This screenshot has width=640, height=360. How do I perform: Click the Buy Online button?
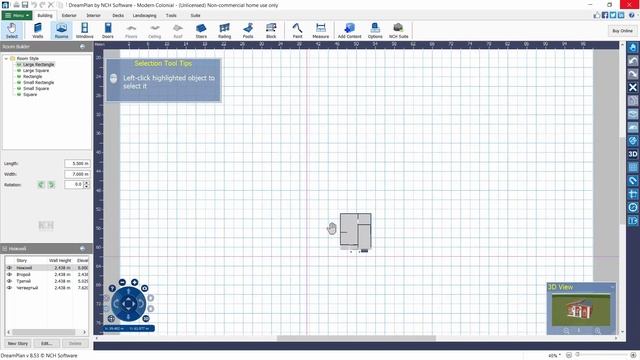[x=622, y=31]
